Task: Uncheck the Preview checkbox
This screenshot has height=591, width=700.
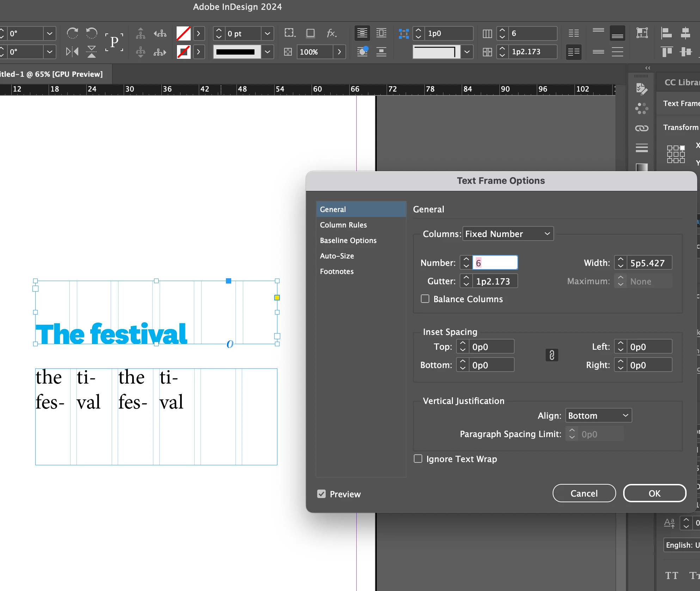Action: pos(321,494)
